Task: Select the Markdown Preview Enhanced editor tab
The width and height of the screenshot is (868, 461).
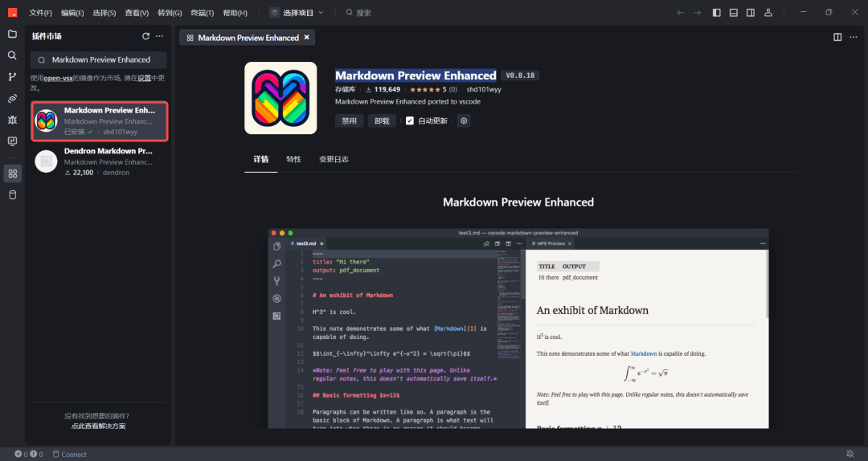Action: [x=247, y=38]
